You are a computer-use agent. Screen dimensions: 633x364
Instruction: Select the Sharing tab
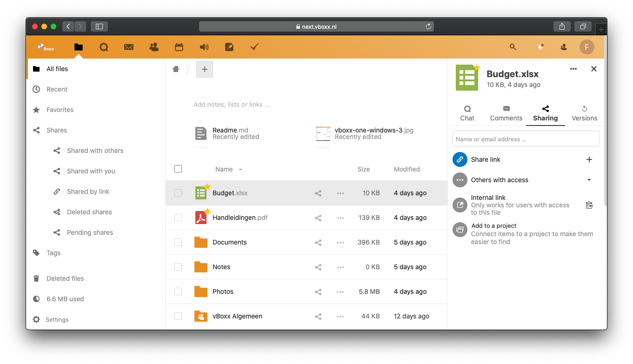(546, 113)
